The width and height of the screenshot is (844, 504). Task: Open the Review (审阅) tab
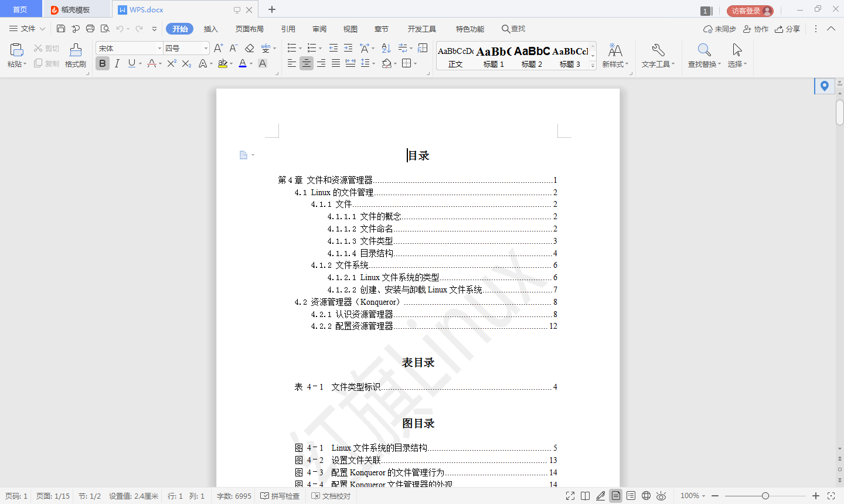coord(319,29)
